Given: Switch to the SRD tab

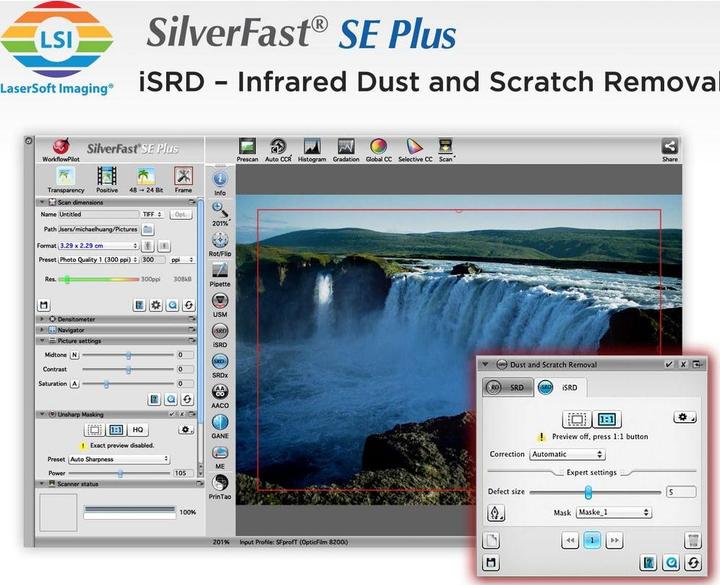Looking at the screenshot, I should point(508,387).
